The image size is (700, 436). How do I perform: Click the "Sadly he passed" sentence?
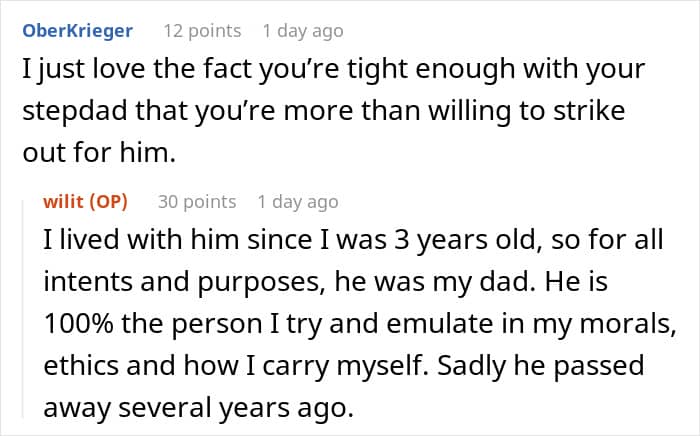coord(541,366)
